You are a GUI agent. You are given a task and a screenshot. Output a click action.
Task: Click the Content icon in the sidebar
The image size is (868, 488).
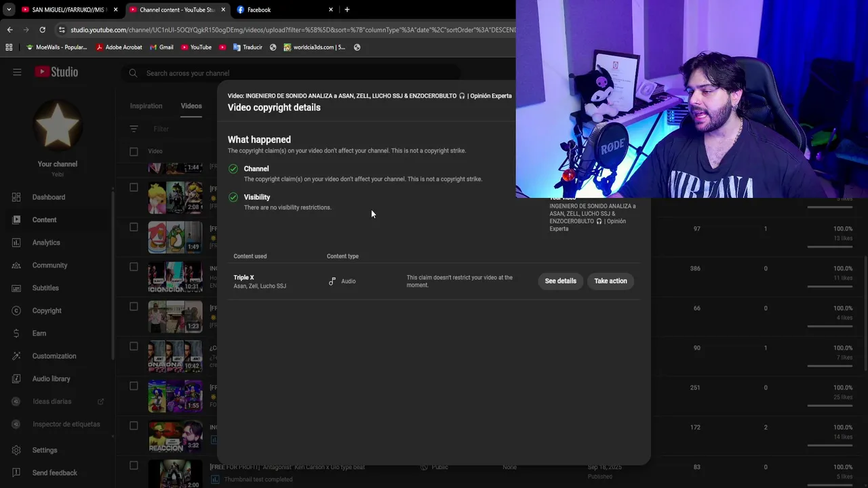coord(16,220)
